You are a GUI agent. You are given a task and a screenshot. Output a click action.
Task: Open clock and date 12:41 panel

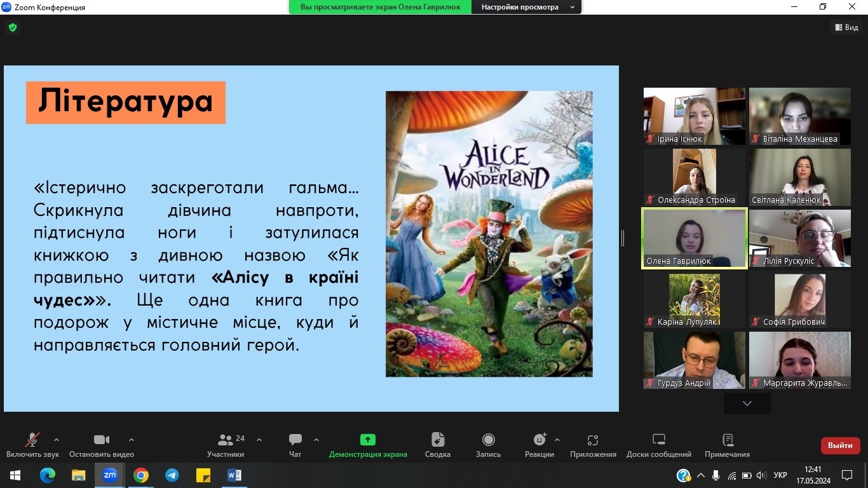tap(813, 475)
